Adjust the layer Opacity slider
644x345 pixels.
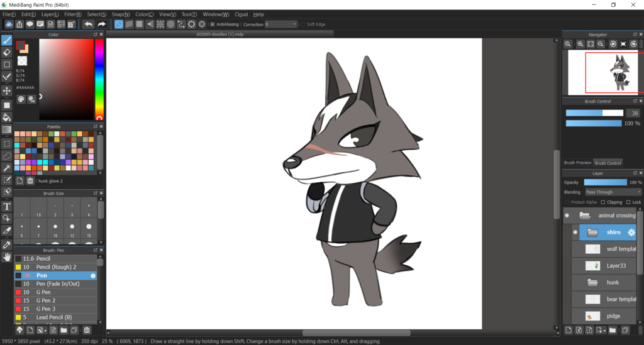click(606, 182)
